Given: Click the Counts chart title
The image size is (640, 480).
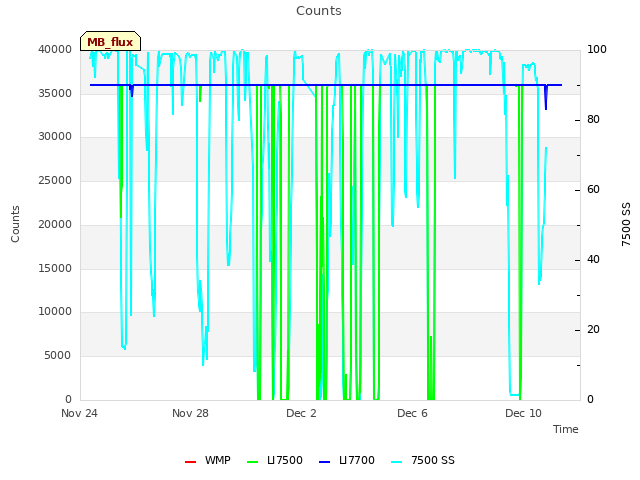Looking at the screenshot, I should tap(319, 11).
